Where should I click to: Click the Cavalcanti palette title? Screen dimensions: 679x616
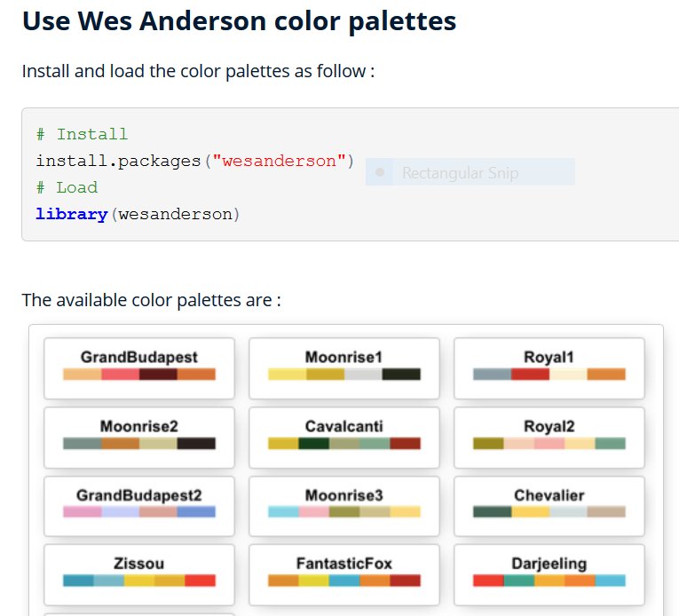[x=343, y=426]
